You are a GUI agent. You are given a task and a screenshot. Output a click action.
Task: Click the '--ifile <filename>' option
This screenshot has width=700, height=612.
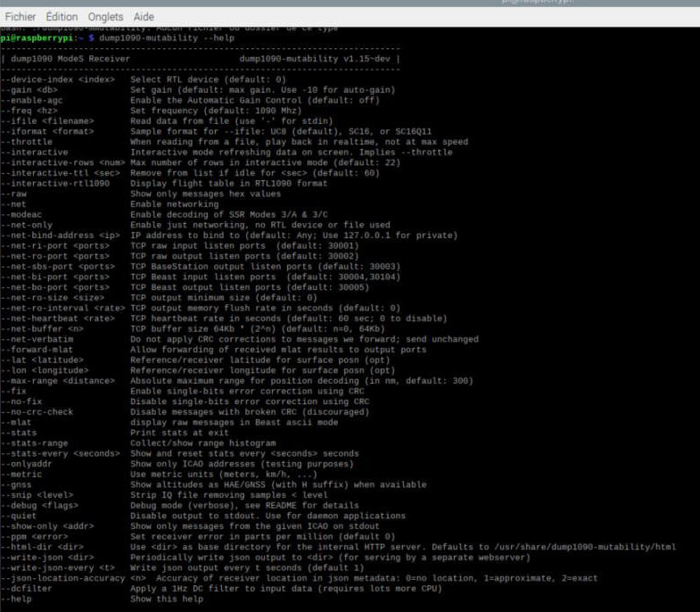[x=47, y=121]
